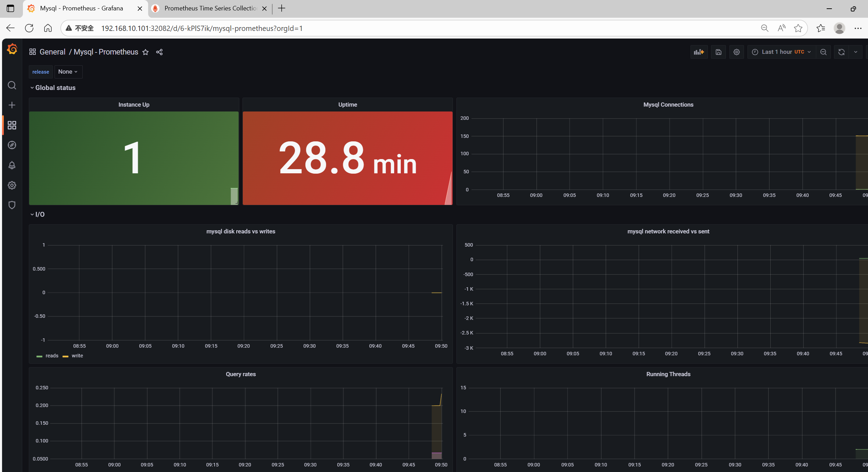Open the tab actions menu icon
Image resolution: width=868 pixels, height=472 pixels.
pyautogui.click(x=10, y=8)
